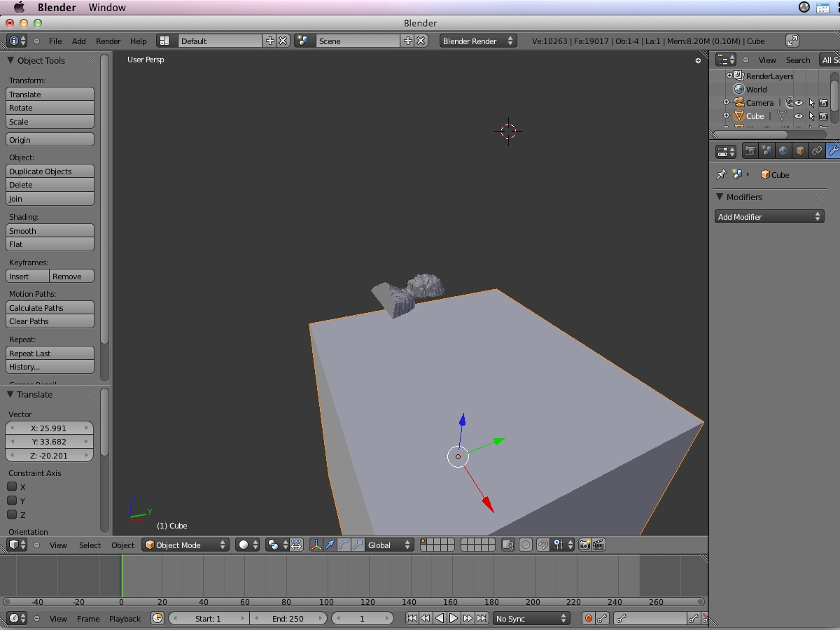Toggle Camera selectability arrow in outliner
The image size is (840, 630).
click(x=811, y=103)
